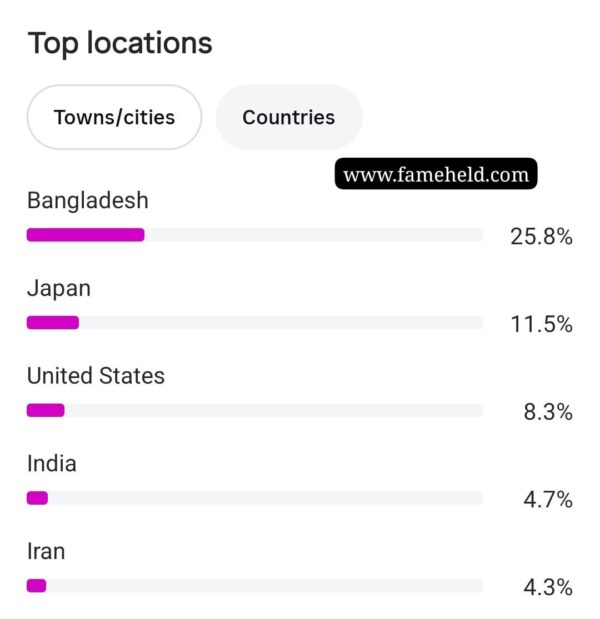Viewport: 600px width, 619px height.
Task: Click the Bangladesh magenta progress bar
Action: click(x=86, y=235)
